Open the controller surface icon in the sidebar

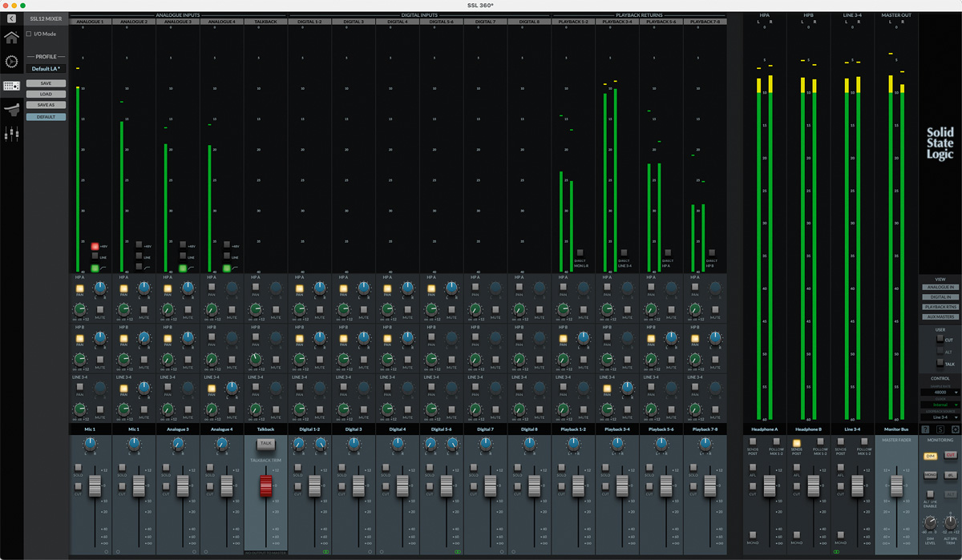[11, 109]
